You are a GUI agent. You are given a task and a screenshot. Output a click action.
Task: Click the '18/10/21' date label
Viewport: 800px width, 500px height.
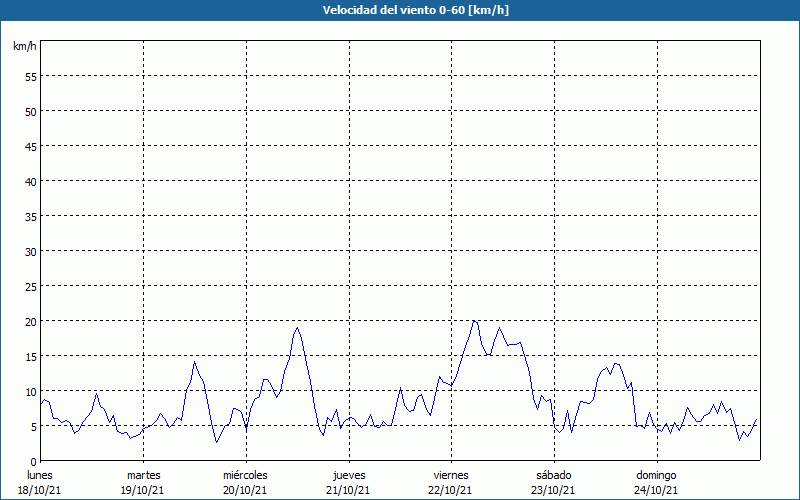tap(40, 490)
